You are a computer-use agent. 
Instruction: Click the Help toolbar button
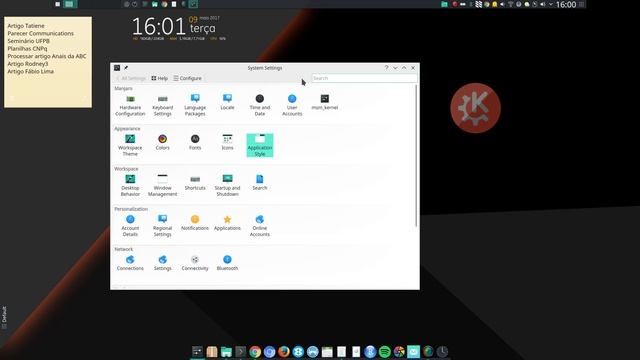pos(160,78)
